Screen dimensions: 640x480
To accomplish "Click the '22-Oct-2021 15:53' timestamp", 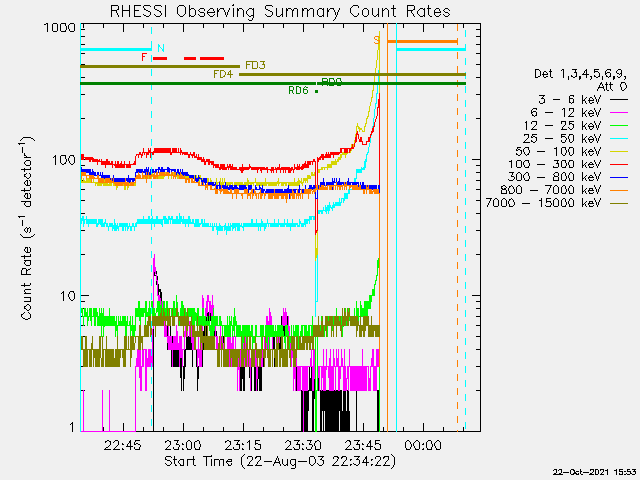I will (595, 472).
